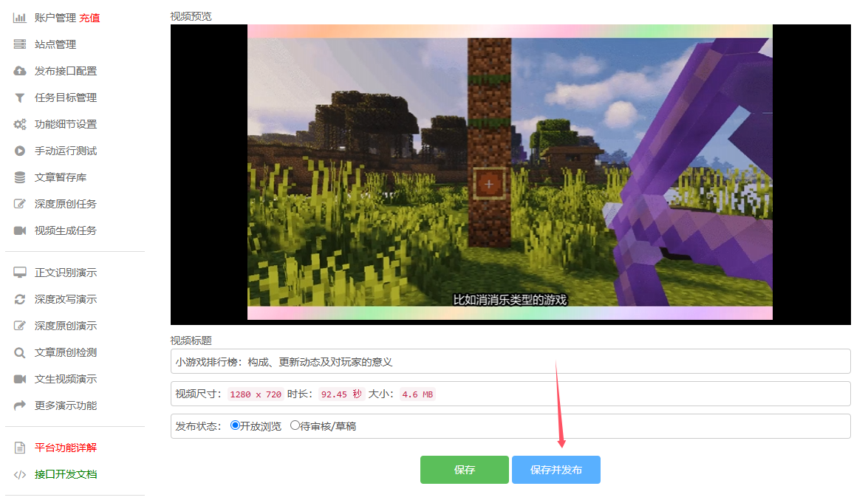Click the green 保存 button
Viewport: 868px width, 503px height.
(x=465, y=470)
